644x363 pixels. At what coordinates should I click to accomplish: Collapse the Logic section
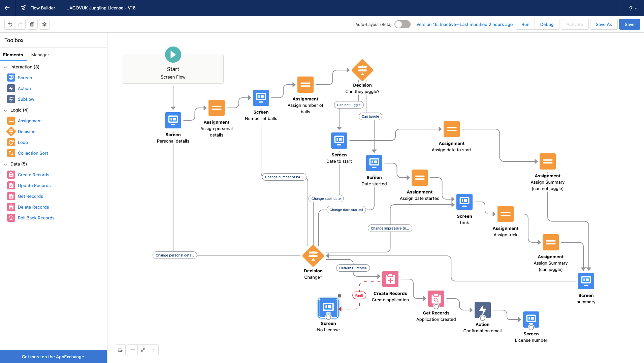5,110
